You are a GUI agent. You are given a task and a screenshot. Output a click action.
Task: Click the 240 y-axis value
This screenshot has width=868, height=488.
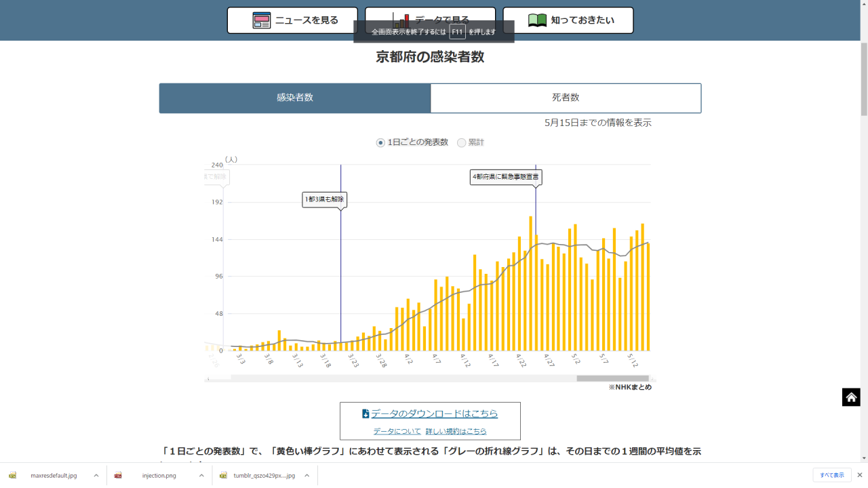217,165
